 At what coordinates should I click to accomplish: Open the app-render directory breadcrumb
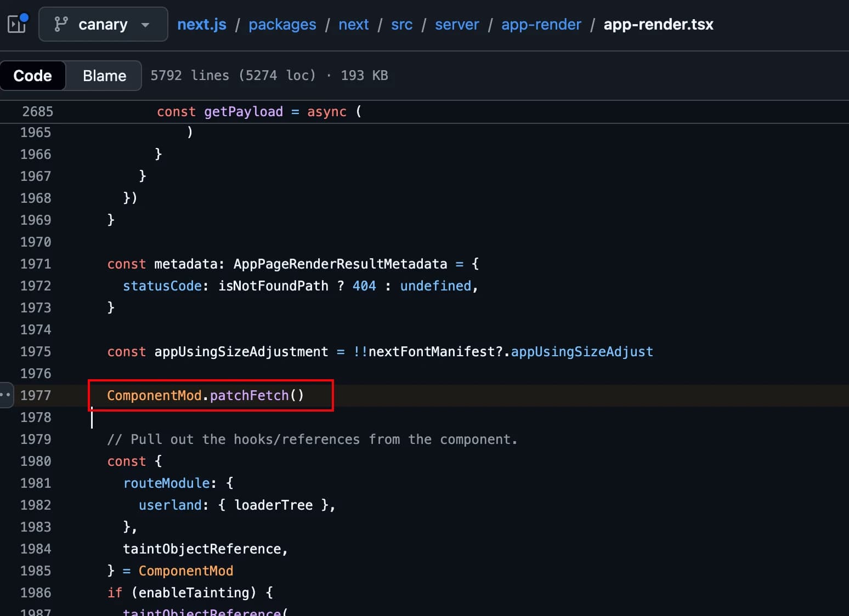(x=541, y=24)
